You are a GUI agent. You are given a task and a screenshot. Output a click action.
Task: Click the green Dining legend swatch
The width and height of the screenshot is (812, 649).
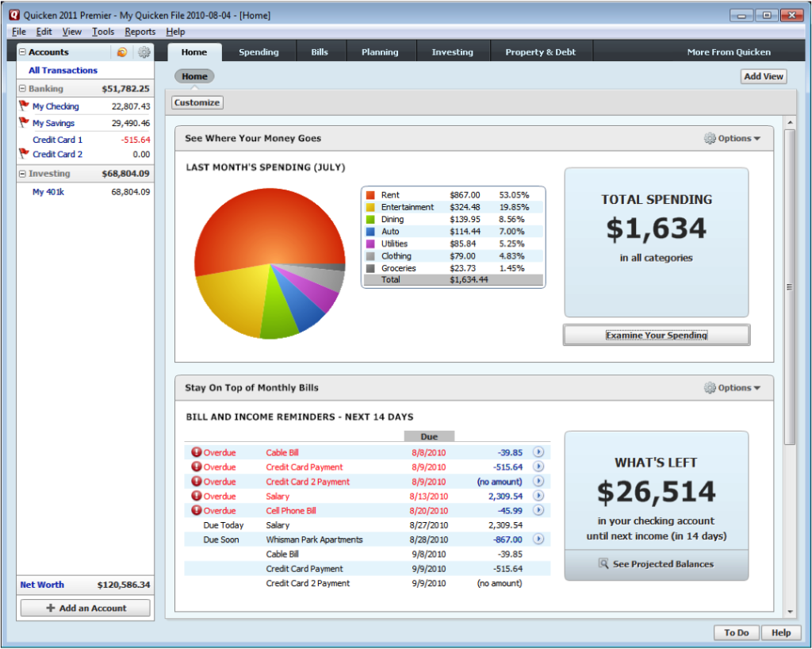click(370, 219)
